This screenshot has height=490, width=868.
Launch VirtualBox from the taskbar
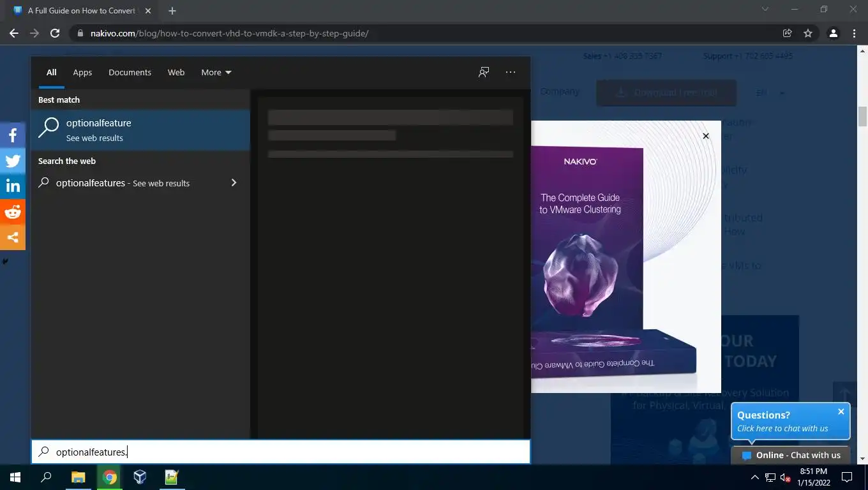(x=140, y=477)
